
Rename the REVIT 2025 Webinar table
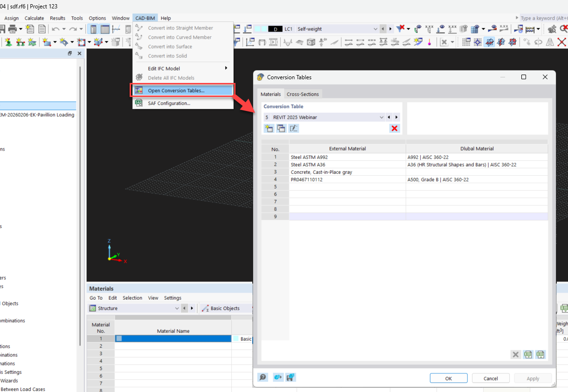coord(293,128)
